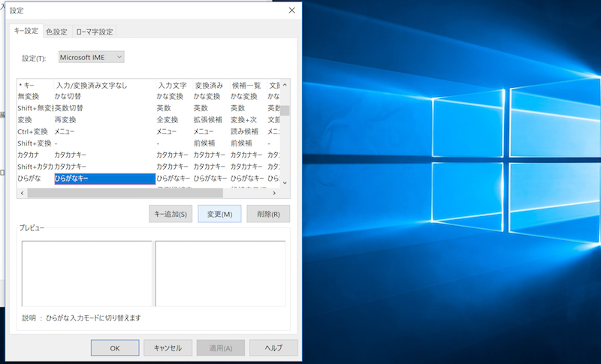This screenshot has width=601, height=364.
Task: Click the horizontal scrollbar left arrow
Action: 21,193
